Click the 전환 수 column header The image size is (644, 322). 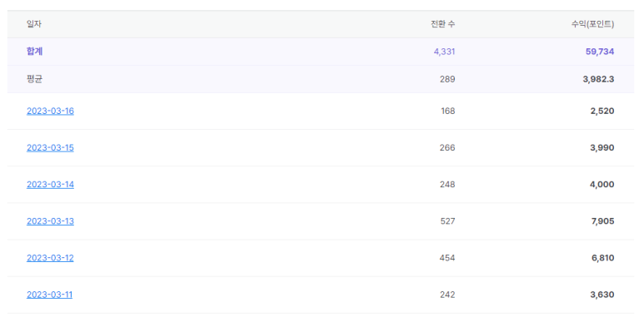coord(442,24)
